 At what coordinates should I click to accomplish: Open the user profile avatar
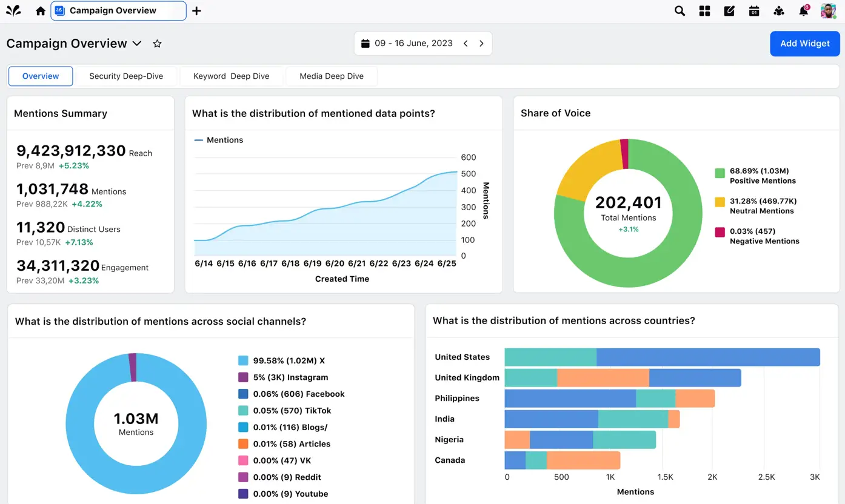coord(829,11)
